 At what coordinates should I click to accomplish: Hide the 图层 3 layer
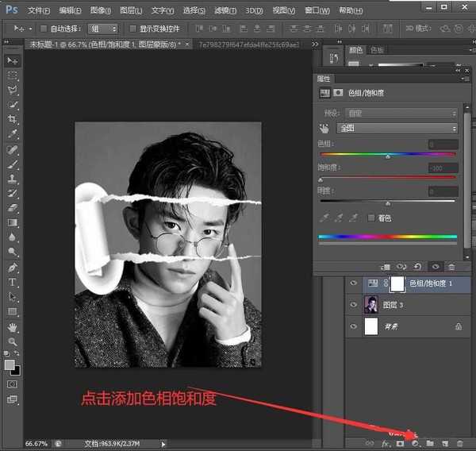coord(354,304)
